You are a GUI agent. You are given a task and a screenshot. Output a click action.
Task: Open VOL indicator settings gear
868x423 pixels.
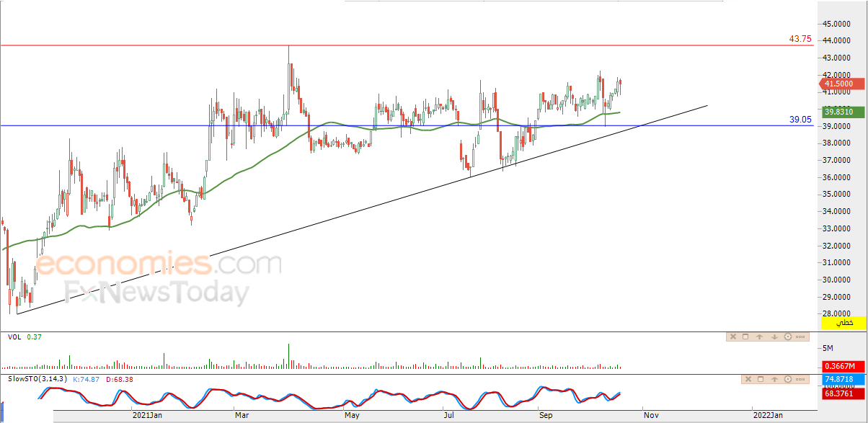pos(788,337)
